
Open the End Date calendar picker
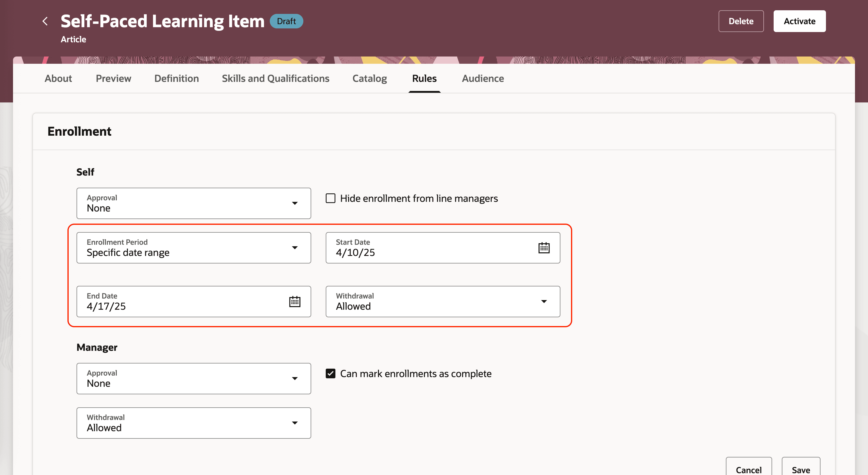295,302
